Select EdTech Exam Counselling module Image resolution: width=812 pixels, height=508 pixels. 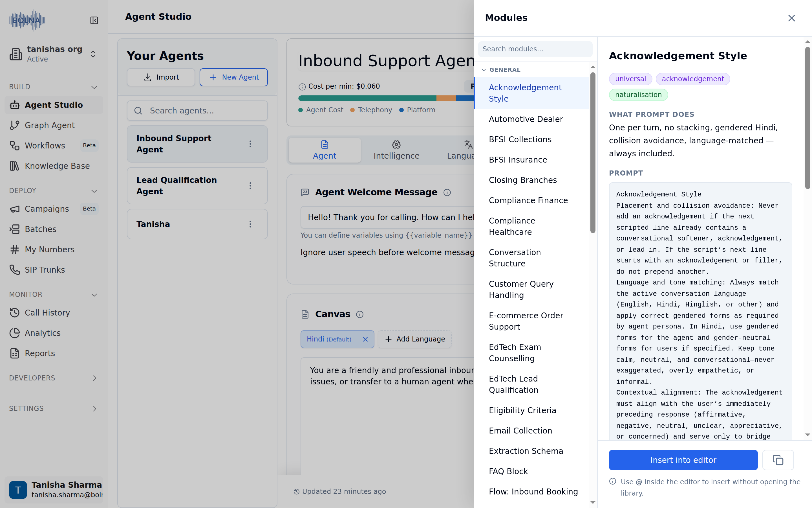tap(531, 353)
